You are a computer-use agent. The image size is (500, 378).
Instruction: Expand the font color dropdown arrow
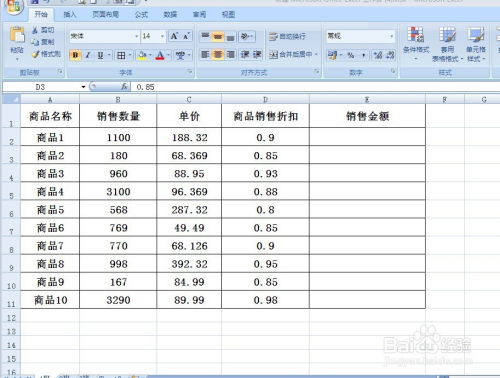pos(169,55)
